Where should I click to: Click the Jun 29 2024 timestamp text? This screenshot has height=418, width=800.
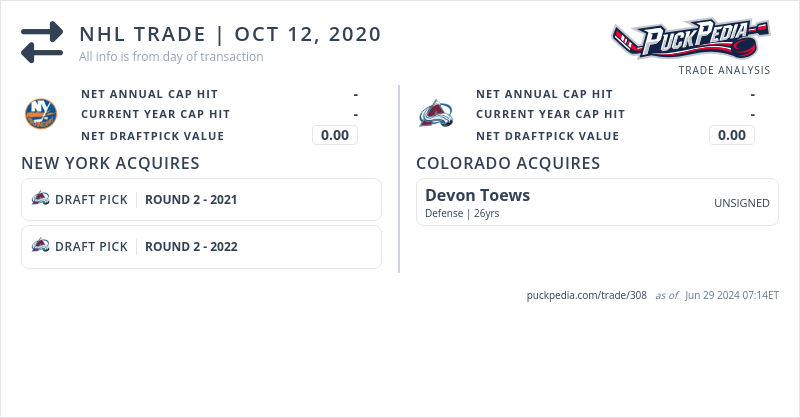pyautogui.click(x=732, y=296)
